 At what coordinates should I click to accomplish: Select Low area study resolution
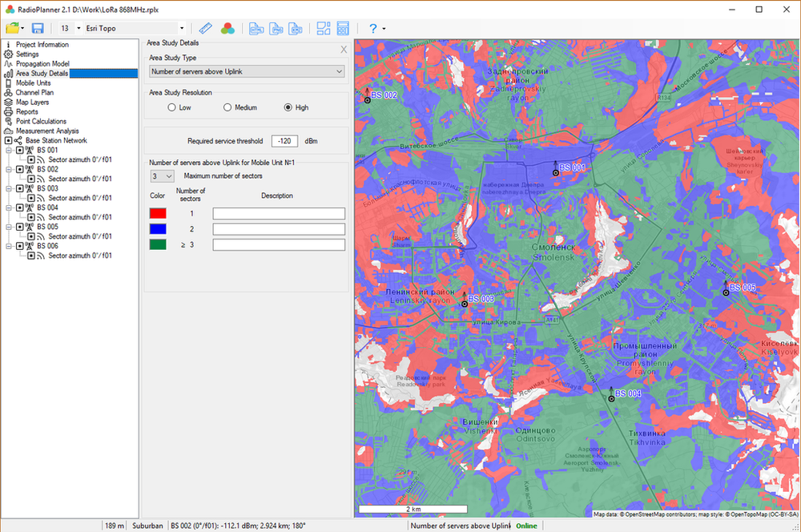coord(171,107)
